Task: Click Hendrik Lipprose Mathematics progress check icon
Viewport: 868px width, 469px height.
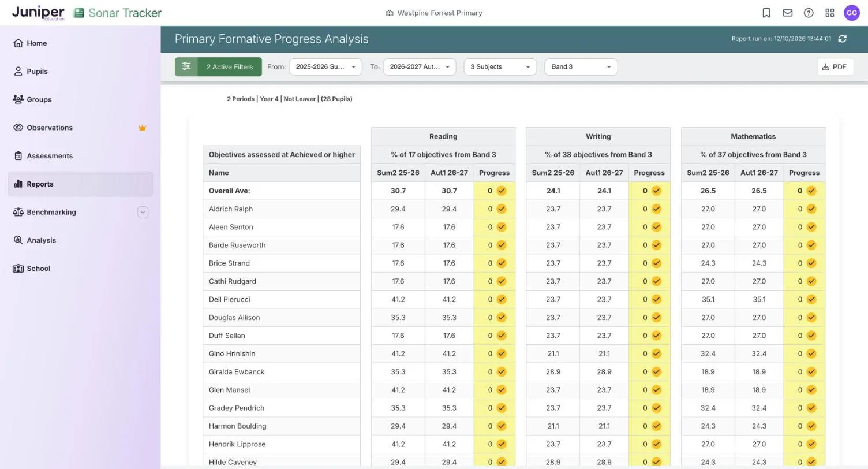Action: click(x=811, y=444)
